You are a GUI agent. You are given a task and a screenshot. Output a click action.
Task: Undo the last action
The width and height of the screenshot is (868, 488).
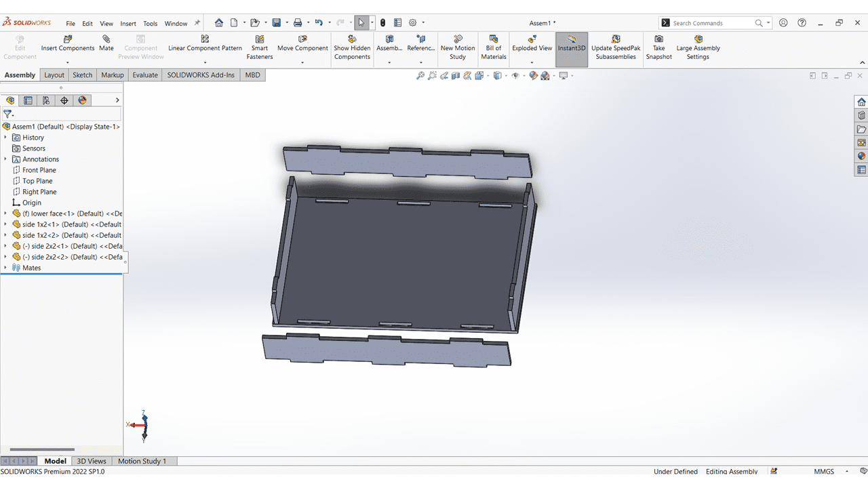(319, 22)
